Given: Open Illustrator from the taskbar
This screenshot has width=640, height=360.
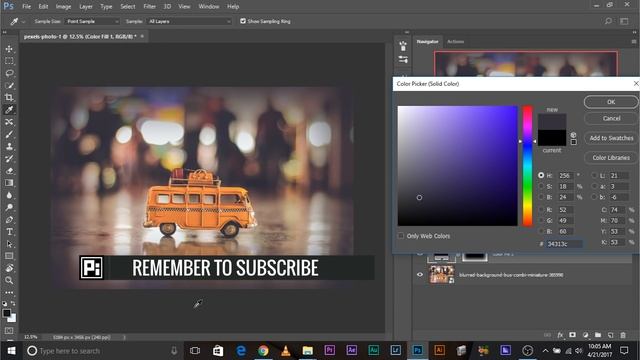Looking at the screenshot, I should pyautogui.click(x=439, y=351).
